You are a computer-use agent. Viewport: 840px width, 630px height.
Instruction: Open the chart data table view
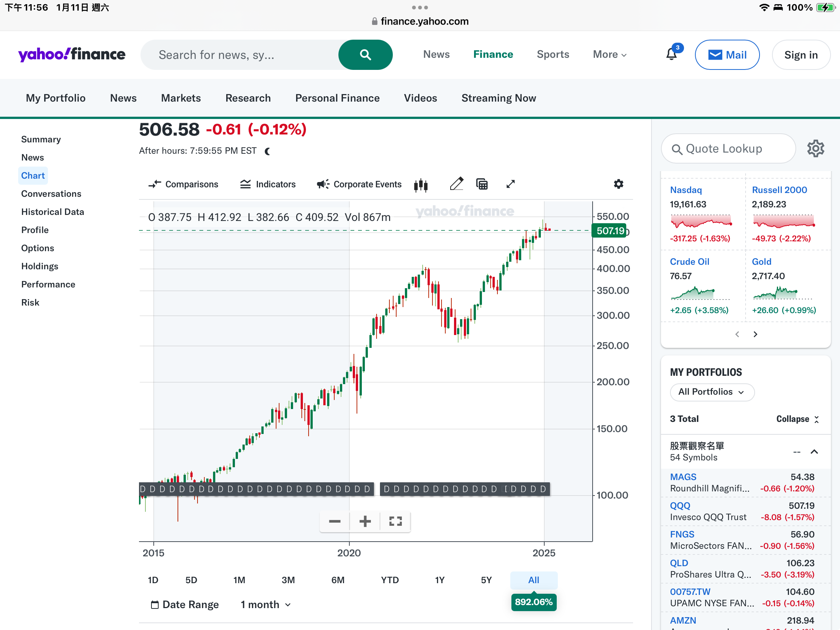(x=482, y=184)
